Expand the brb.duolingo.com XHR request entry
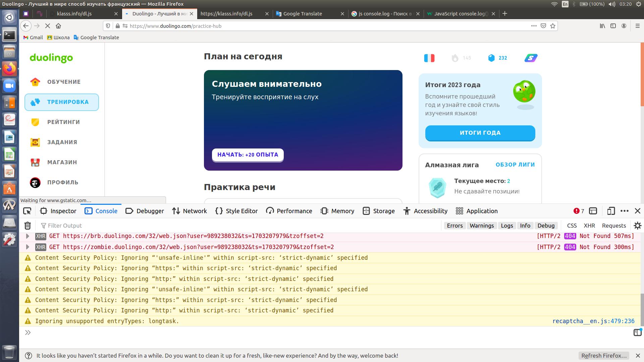The width and height of the screenshot is (644, 362). 28,236
